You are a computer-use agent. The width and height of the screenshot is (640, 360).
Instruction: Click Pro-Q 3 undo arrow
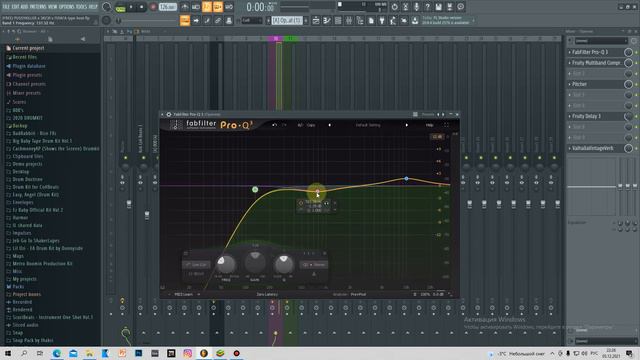pos(275,125)
